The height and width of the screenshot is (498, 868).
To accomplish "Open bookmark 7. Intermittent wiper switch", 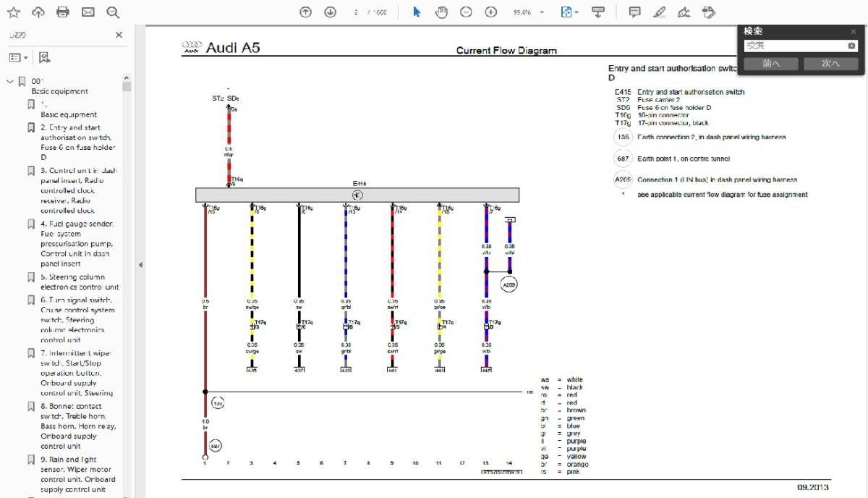I will [x=77, y=373].
